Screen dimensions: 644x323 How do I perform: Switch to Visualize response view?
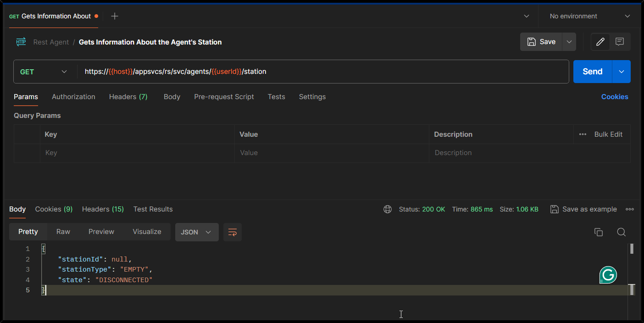pos(147,232)
